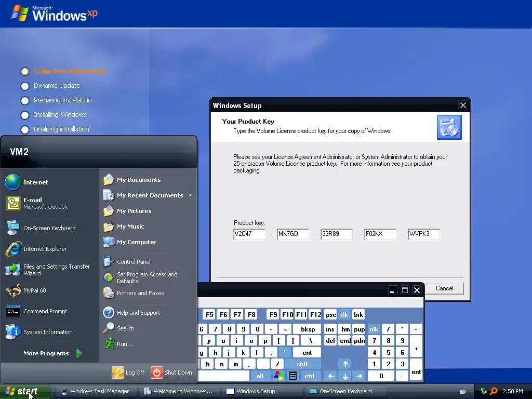
Task: Click the second product key field MK7GD
Action: (293, 234)
